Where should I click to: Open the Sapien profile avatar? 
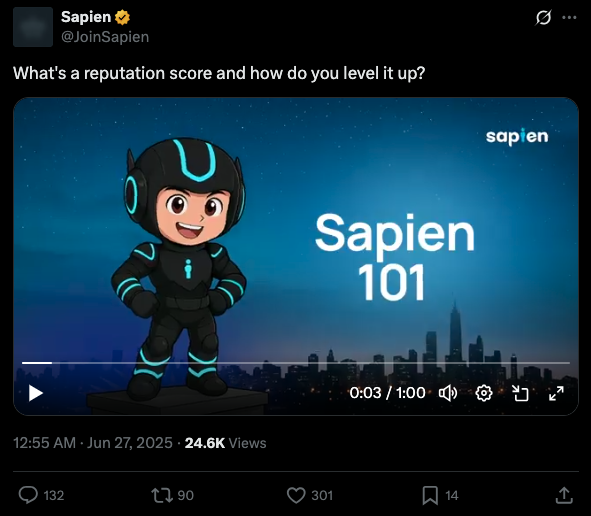point(33,27)
